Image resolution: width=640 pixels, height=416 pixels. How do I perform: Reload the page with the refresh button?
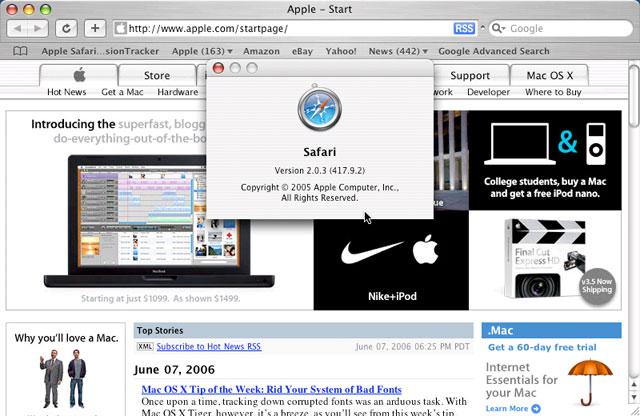(66, 29)
